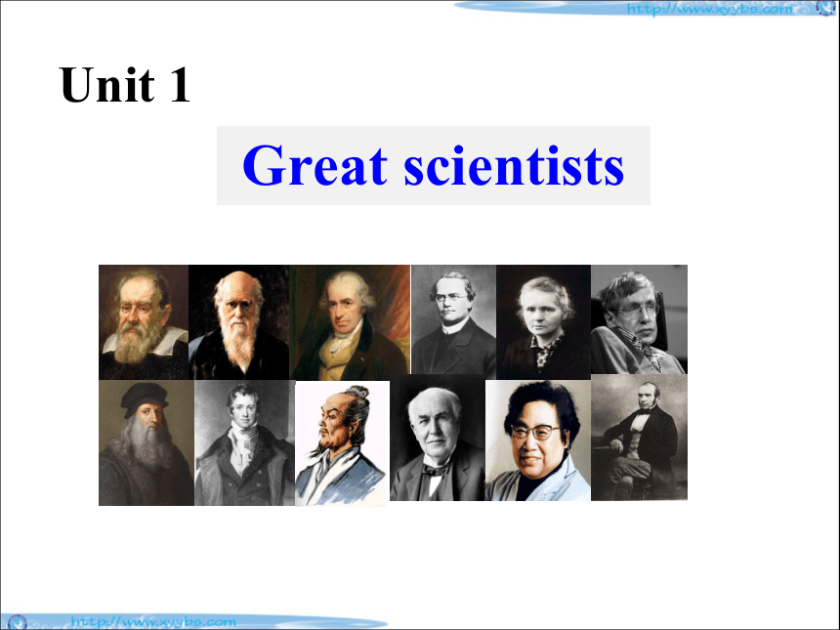Select old photo of seated man in dark suit
Screen dimensions: 840x630
(x=639, y=438)
